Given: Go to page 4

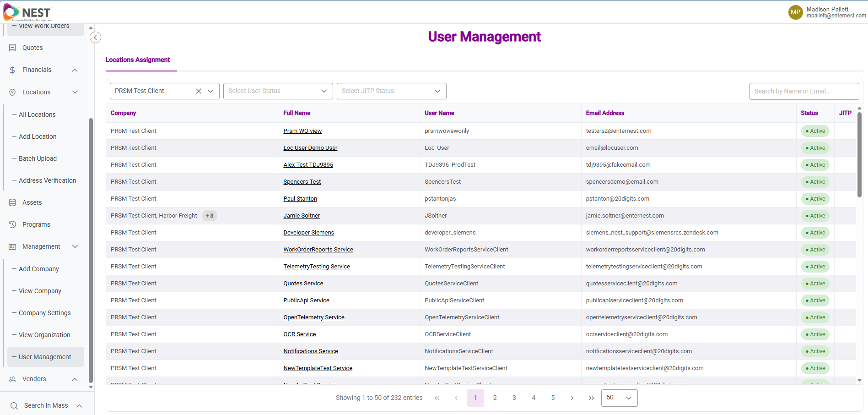Looking at the screenshot, I should point(534,398).
